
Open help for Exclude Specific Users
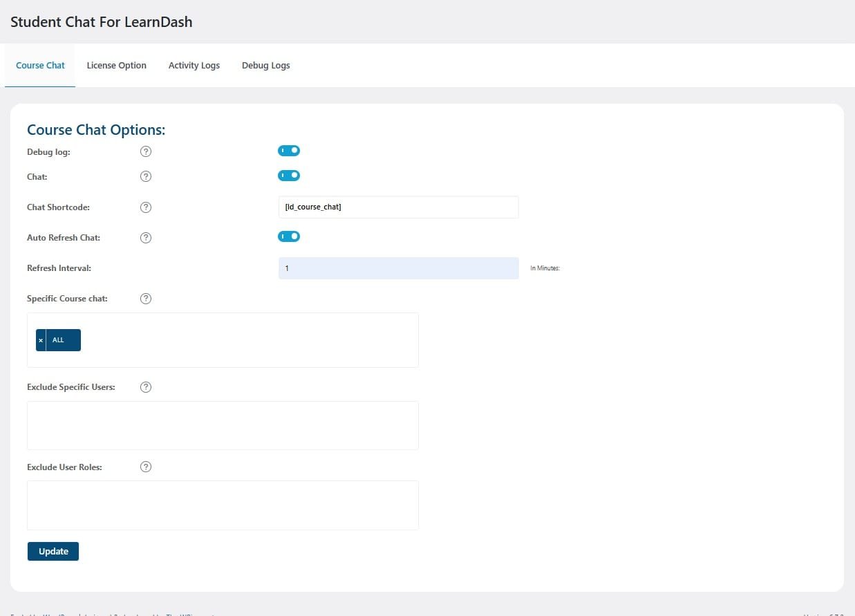coord(146,387)
